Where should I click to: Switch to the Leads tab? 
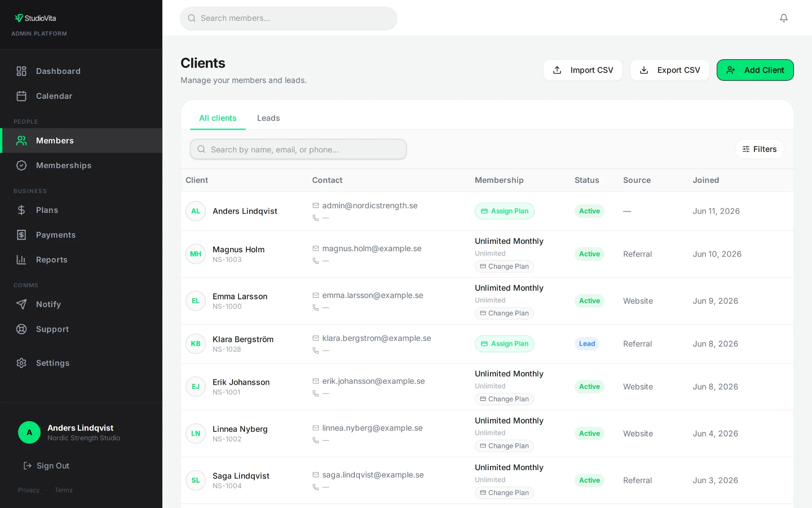tap(269, 118)
